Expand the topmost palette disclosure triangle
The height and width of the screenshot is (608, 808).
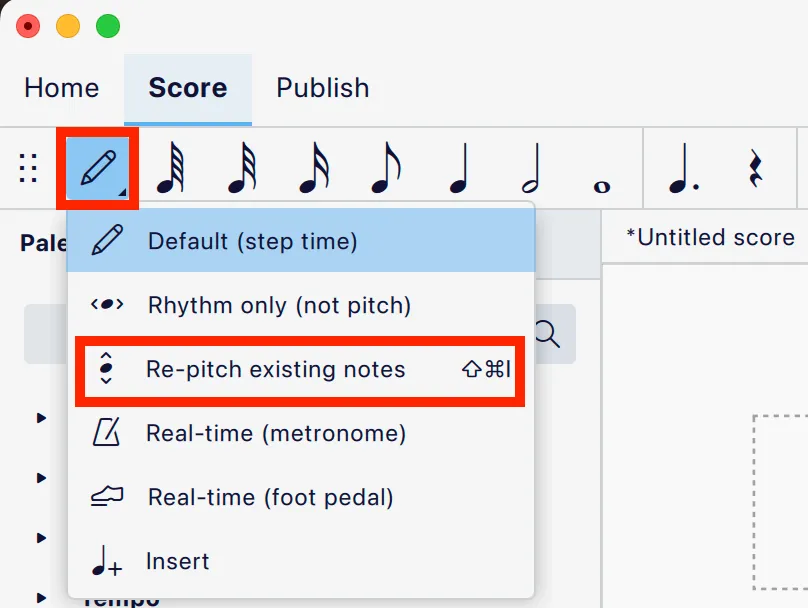pos(40,417)
